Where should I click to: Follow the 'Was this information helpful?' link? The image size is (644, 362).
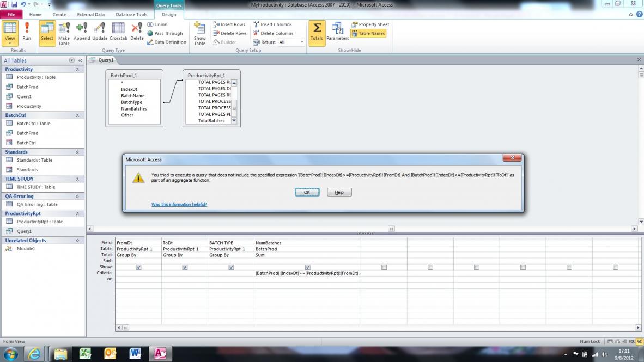(x=179, y=204)
